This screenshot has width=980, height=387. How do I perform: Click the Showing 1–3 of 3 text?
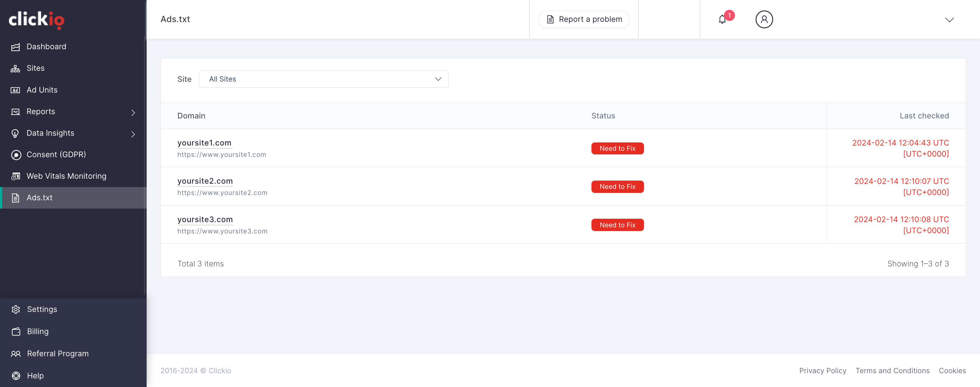(x=918, y=264)
